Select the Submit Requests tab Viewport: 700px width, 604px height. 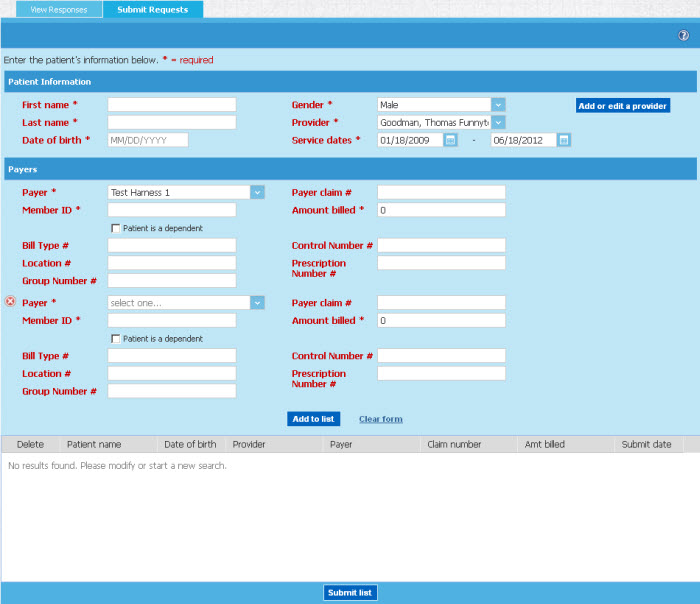click(x=153, y=9)
